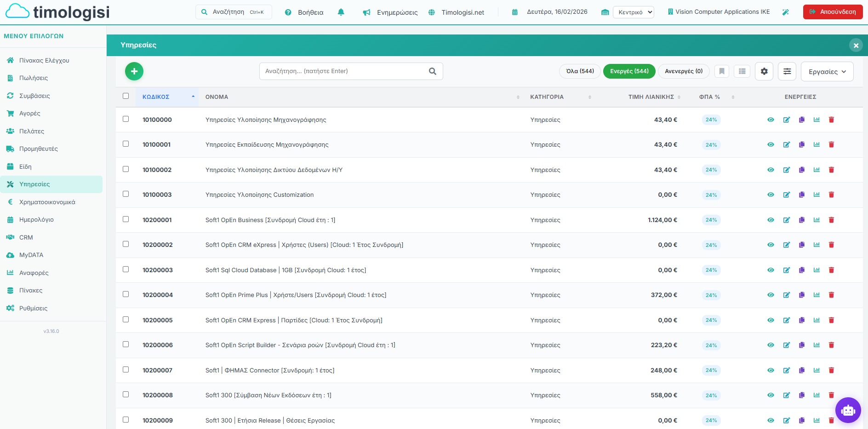Click the Αποσύνδεση logout button
This screenshot has width=868, height=429.
833,12
